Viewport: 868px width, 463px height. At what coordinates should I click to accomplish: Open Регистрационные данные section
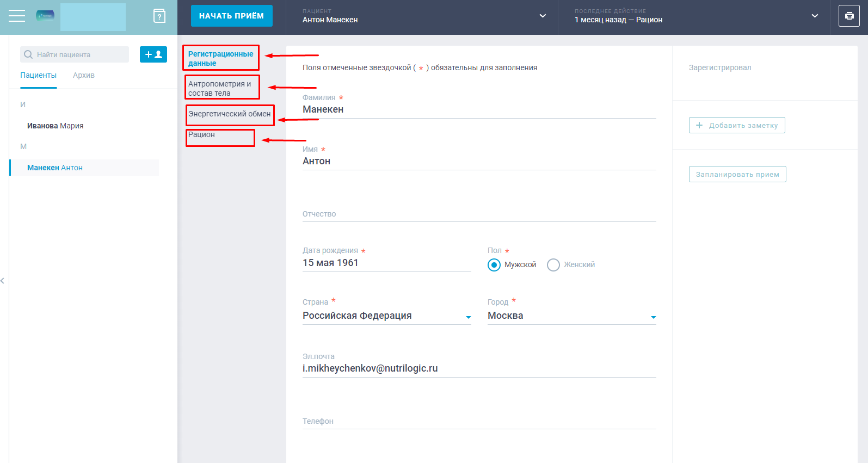point(221,58)
